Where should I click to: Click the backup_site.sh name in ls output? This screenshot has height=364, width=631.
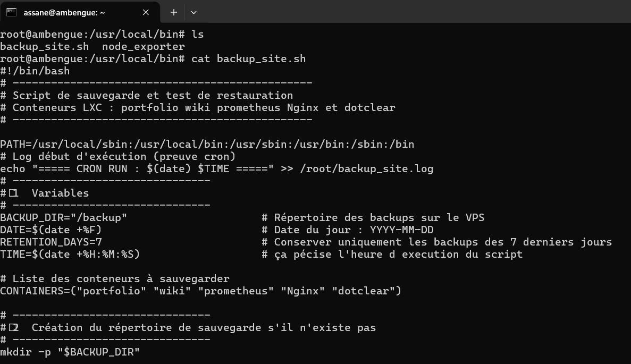(45, 47)
